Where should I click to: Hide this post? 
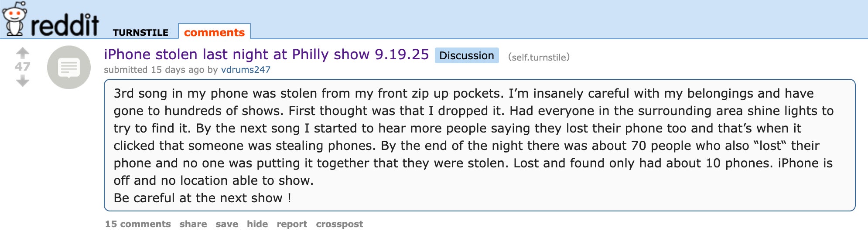pos(257,224)
